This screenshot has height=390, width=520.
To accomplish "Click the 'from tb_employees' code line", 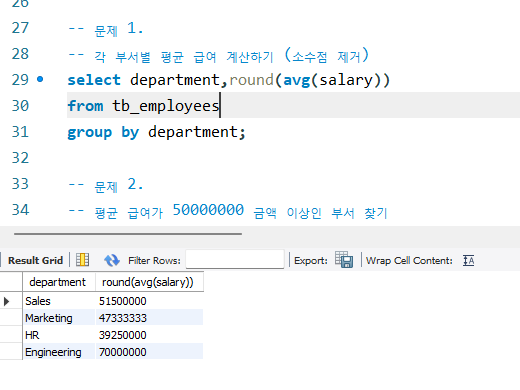I will pos(143,106).
